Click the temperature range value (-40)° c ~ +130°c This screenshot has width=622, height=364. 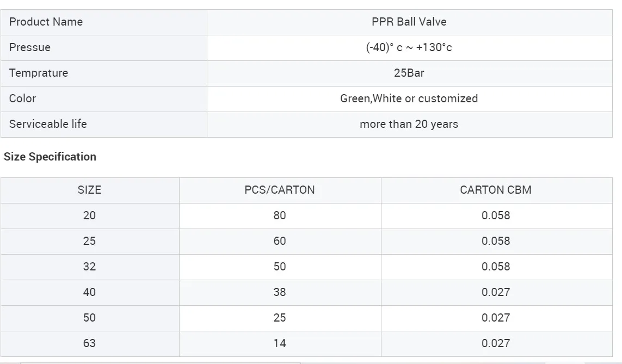409,48
